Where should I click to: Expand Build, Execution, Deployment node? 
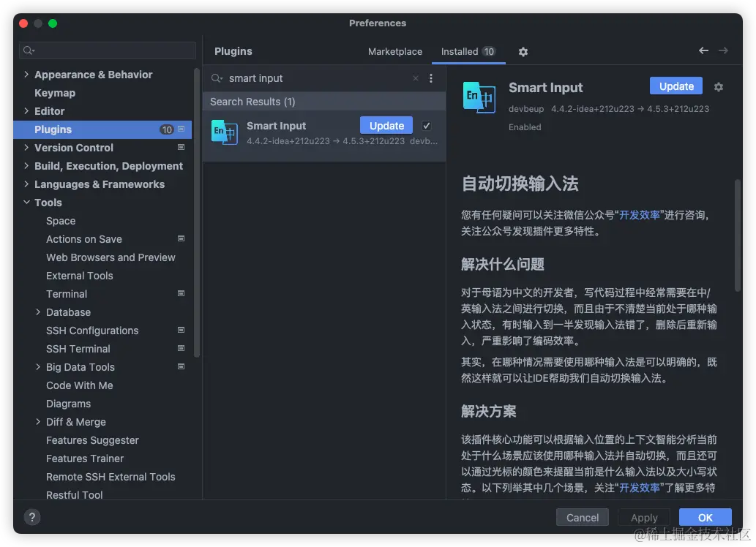[26, 166]
